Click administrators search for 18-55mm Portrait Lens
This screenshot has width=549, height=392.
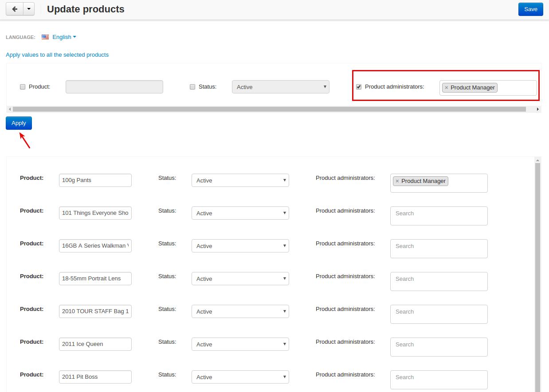(x=439, y=281)
